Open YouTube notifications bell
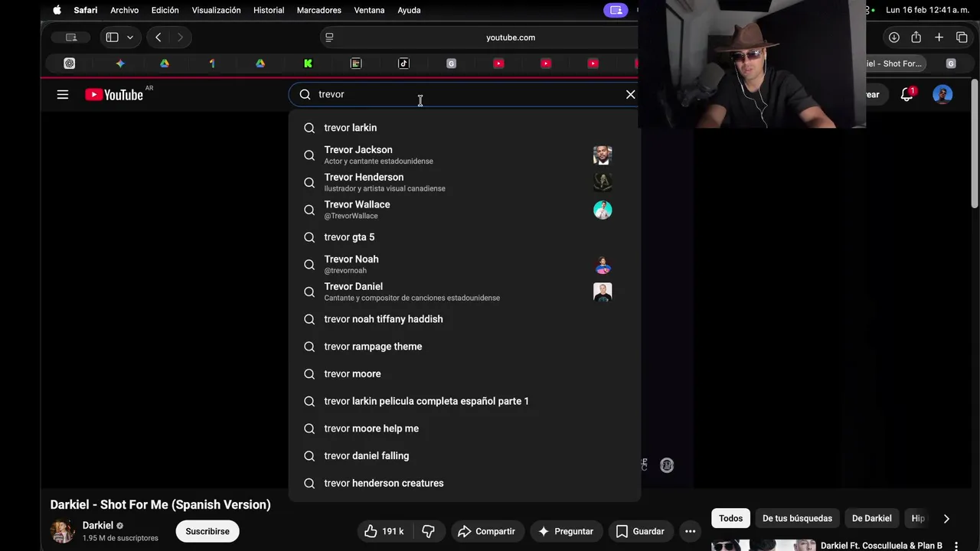The width and height of the screenshot is (980, 551). (907, 94)
